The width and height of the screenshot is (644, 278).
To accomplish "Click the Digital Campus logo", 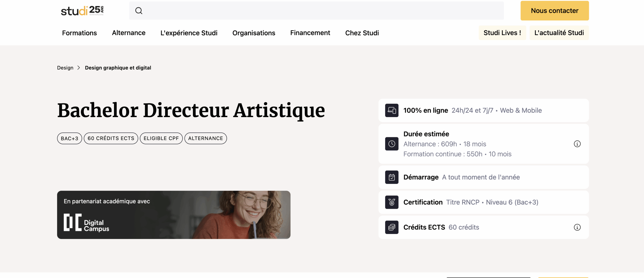I will pos(86,223).
